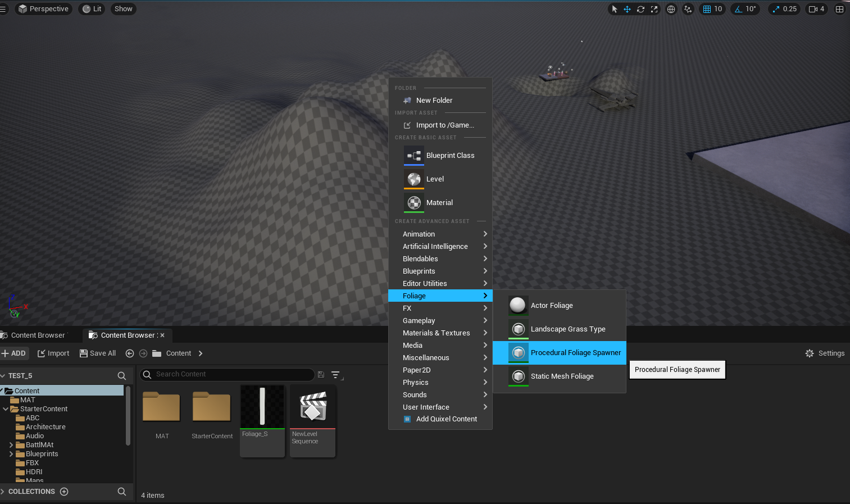Click the Import button

click(53, 353)
